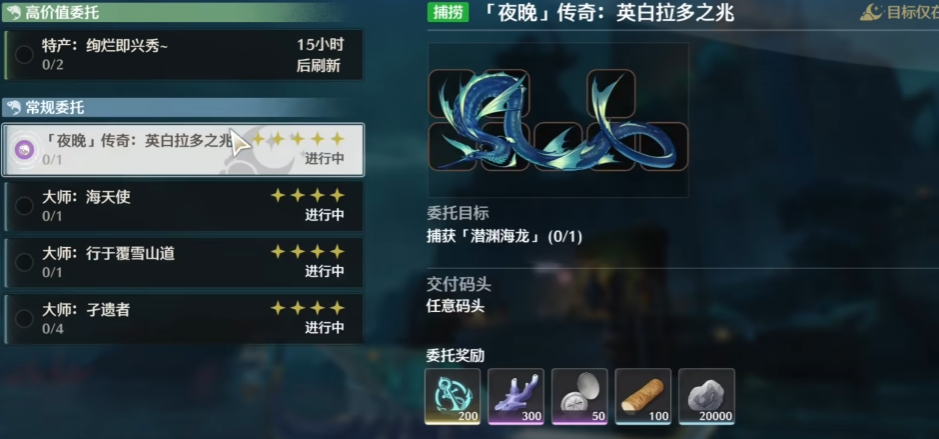Select the radio circle for 大师：行于覆雪山道

[24, 262]
